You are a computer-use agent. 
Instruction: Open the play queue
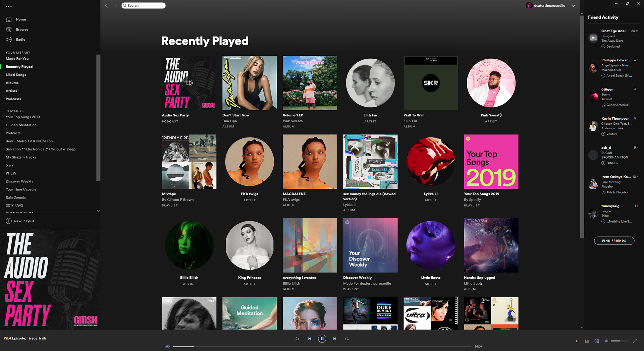(x=587, y=341)
